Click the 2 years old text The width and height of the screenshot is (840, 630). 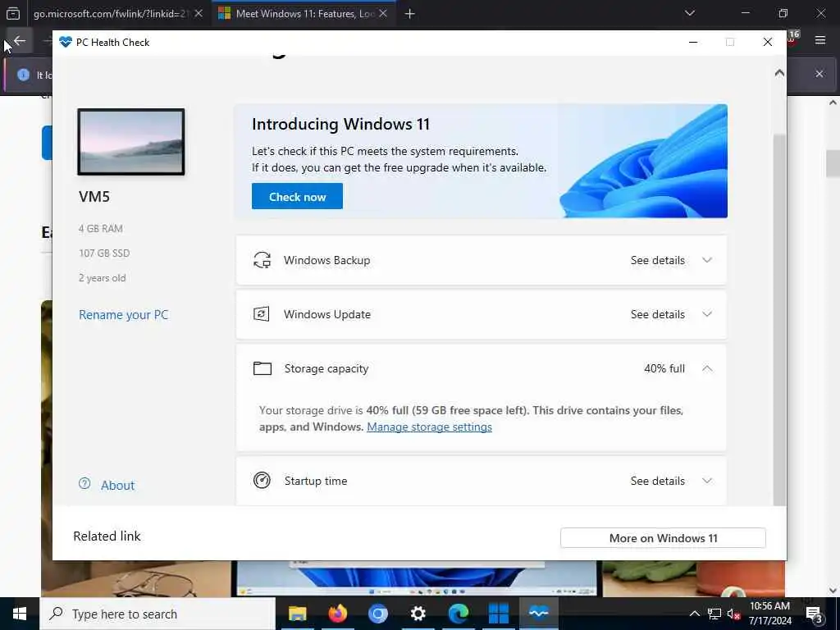[x=103, y=277]
